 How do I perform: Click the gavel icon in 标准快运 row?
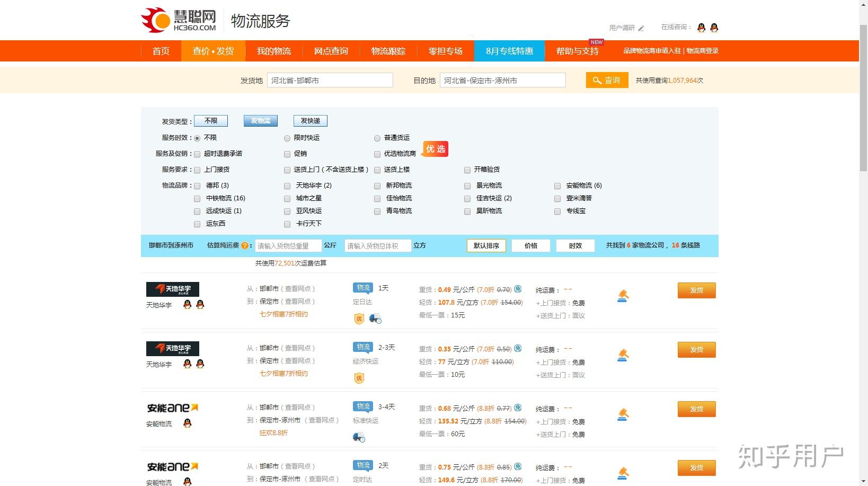click(x=623, y=414)
